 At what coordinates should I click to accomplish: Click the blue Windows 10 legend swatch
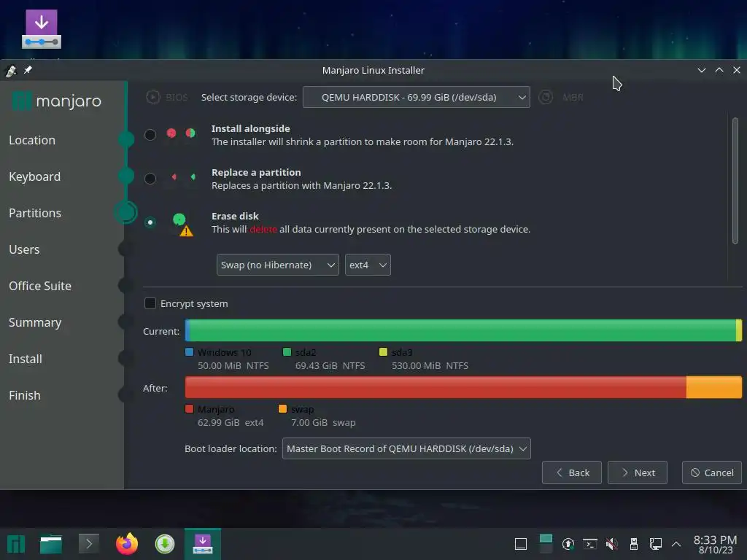coord(189,352)
